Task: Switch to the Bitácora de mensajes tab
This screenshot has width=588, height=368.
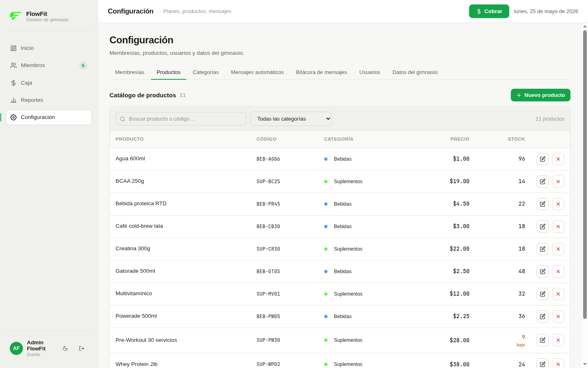Action: (321, 72)
